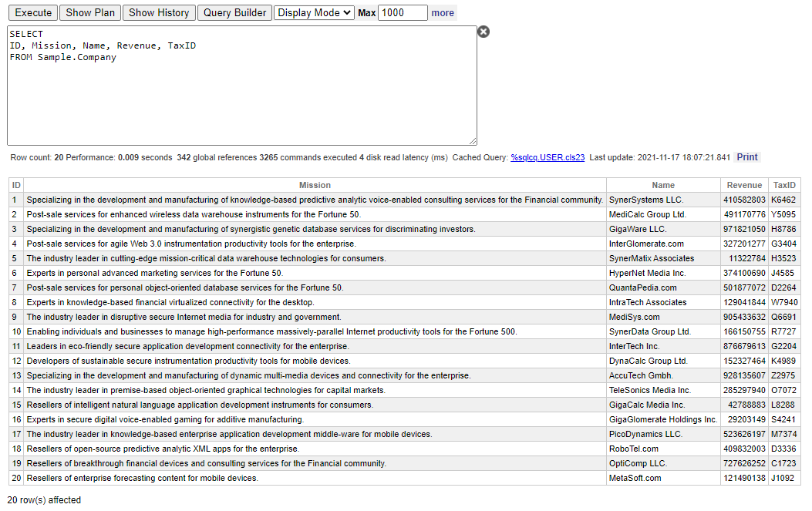Click the Revenue column header
The height and width of the screenshot is (511, 812).
[x=744, y=185]
